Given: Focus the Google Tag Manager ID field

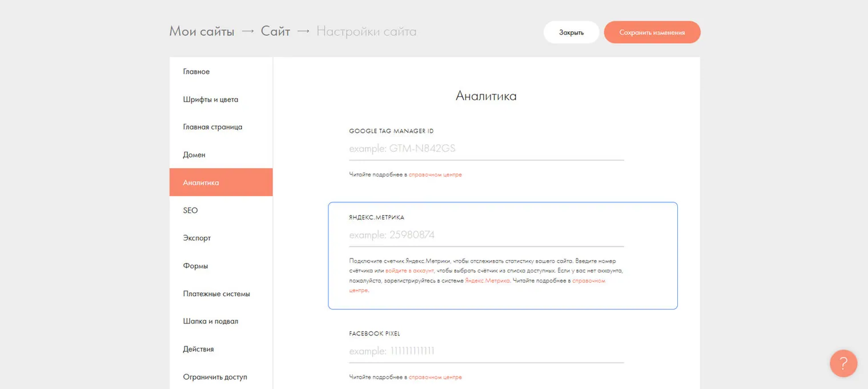Looking at the screenshot, I should 487,149.
